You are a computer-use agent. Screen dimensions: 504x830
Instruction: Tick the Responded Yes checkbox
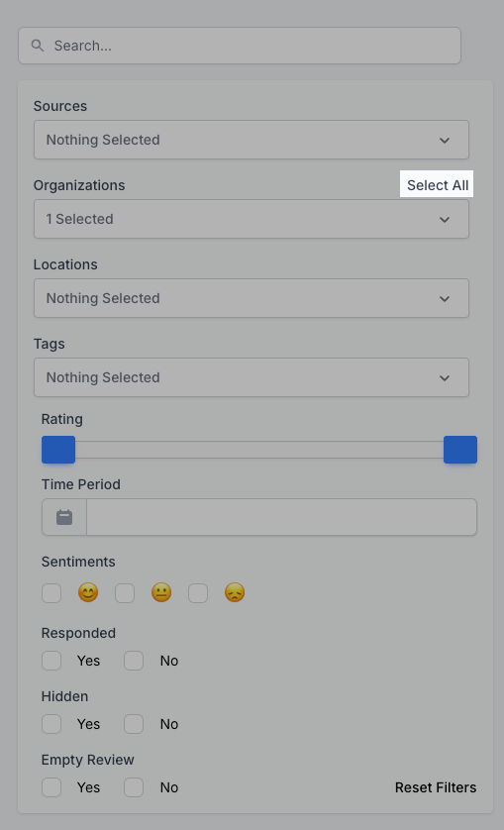[51, 661]
